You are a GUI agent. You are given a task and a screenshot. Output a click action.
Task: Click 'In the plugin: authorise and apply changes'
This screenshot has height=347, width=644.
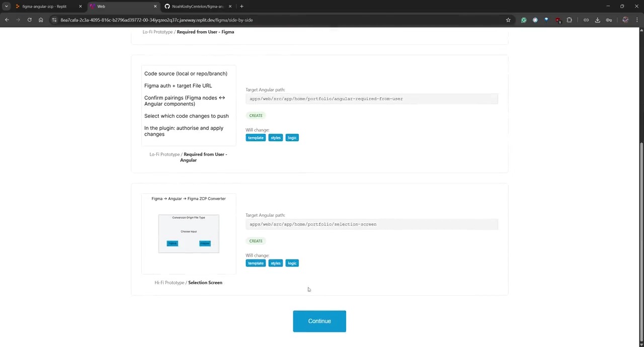pos(184,131)
